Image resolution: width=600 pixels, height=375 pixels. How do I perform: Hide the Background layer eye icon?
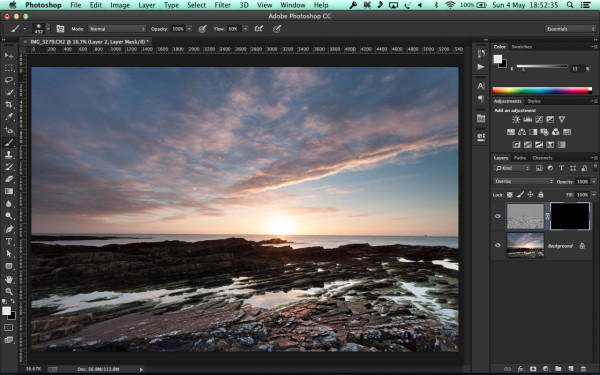[x=498, y=245]
